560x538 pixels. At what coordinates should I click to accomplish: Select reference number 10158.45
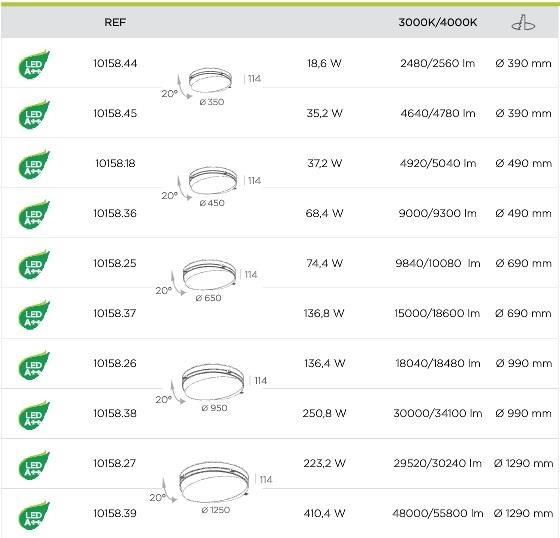pos(115,113)
